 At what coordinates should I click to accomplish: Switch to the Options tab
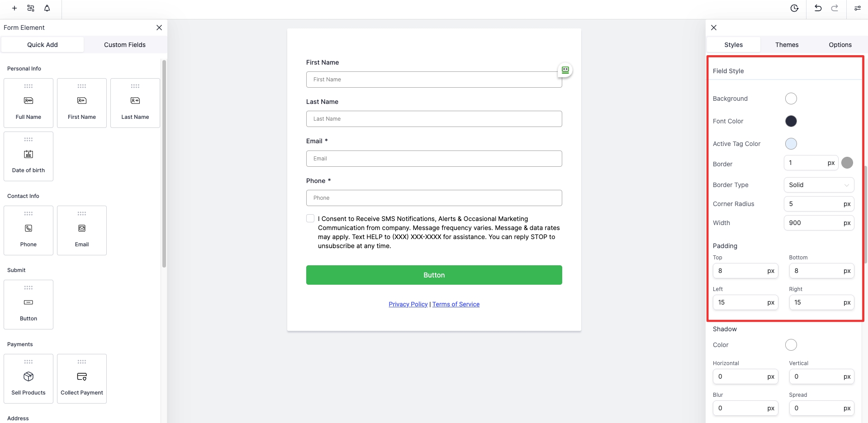tap(840, 45)
